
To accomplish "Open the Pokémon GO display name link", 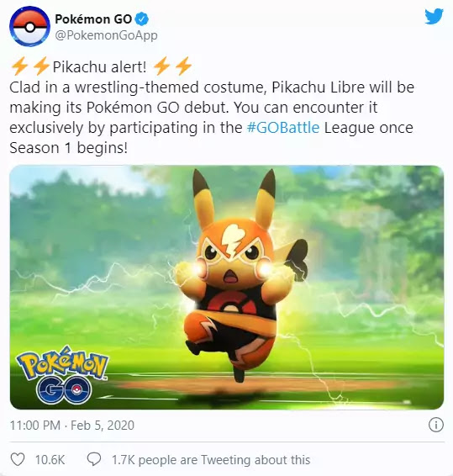I will [x=93, y=19].
